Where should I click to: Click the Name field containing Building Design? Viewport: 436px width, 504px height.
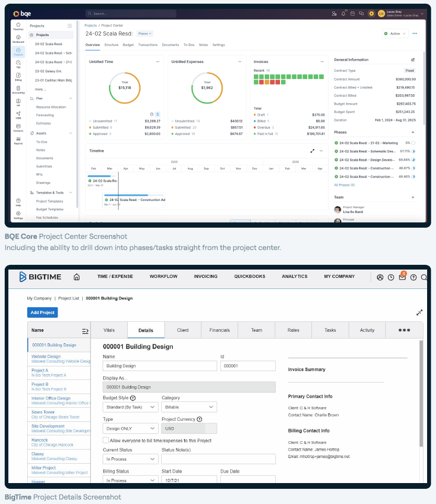(160, 366)
